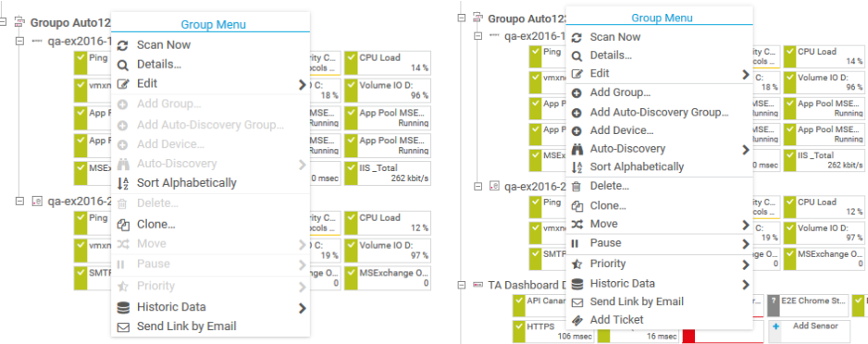Click the green check on left IIS _Total sensor
The width and height of the screenshot is (868, 344).
point(351,173)
